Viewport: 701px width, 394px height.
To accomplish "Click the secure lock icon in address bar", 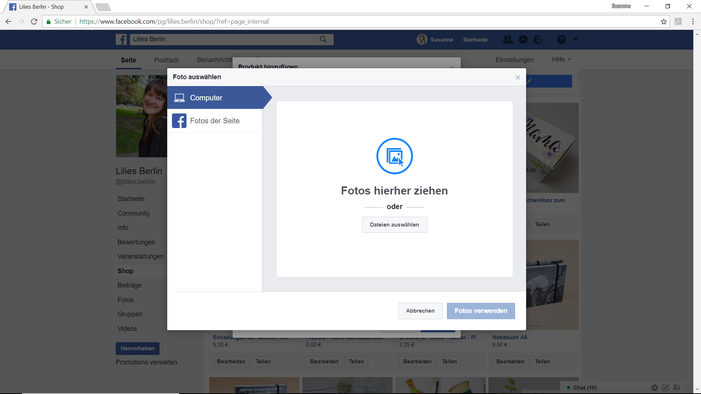I will click(49, 21).
